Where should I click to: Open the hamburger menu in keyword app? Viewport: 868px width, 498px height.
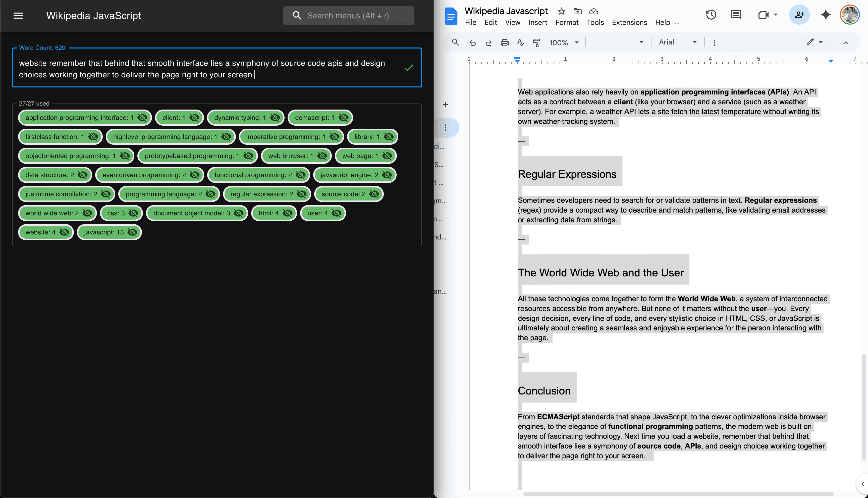pos(18,15)
